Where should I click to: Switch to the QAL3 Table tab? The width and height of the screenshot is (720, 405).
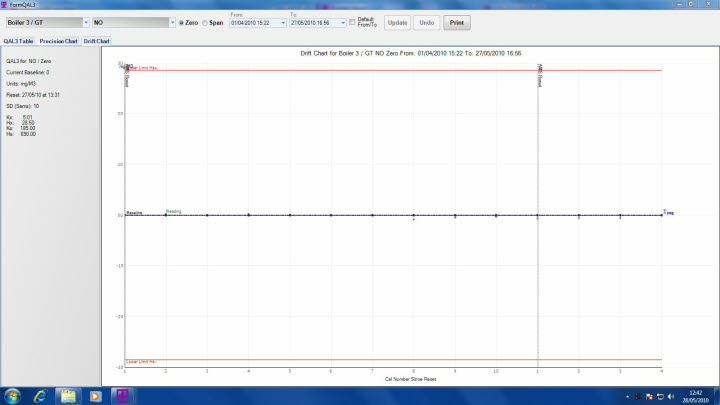(18, 41)
